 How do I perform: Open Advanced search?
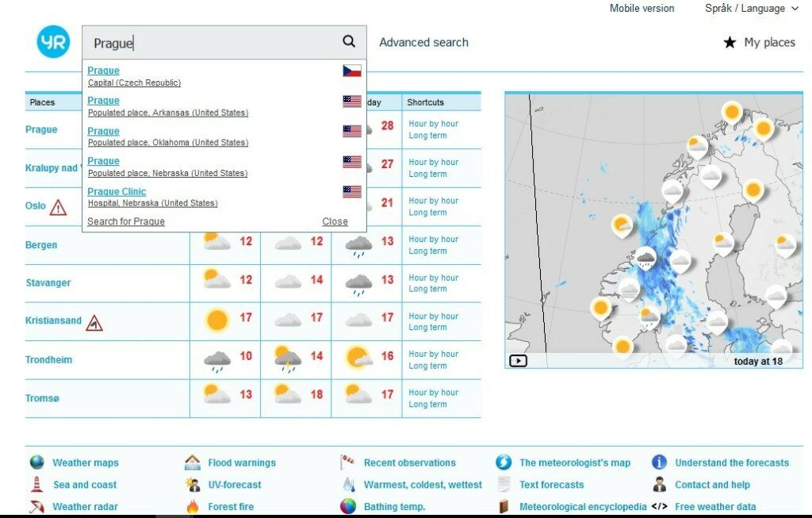click(x=423, y=43)
